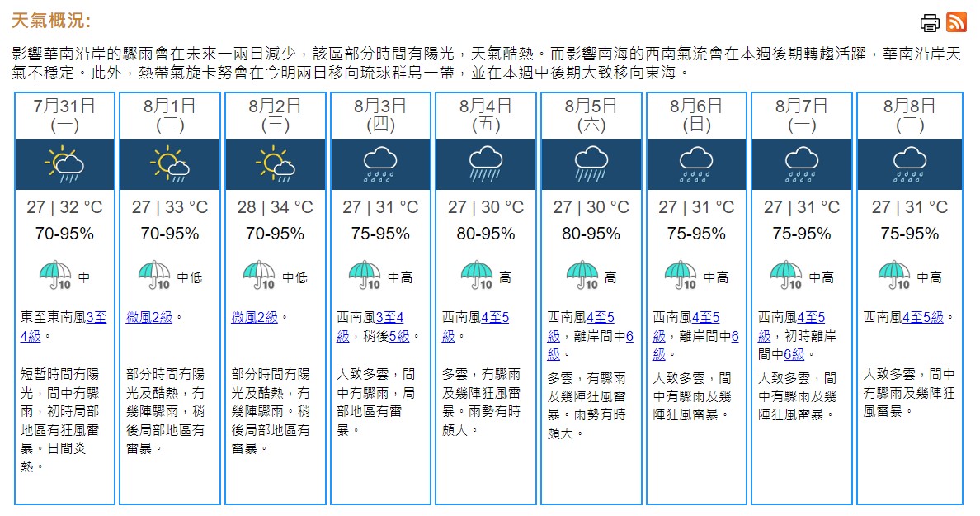Image resolution: width=980 pixels, height=516 pixels.
Task: Click August 1 sunny intervals weather icon
Action: (x=170, y=163)
